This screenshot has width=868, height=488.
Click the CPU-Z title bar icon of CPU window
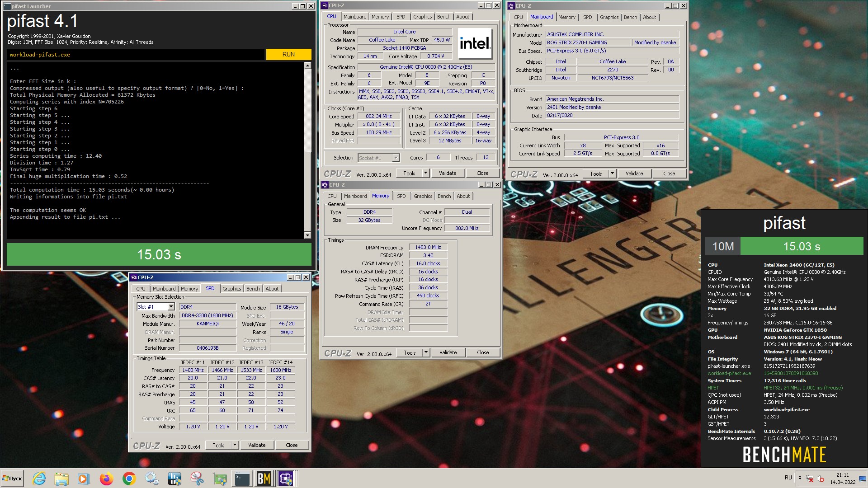(325, 5)
